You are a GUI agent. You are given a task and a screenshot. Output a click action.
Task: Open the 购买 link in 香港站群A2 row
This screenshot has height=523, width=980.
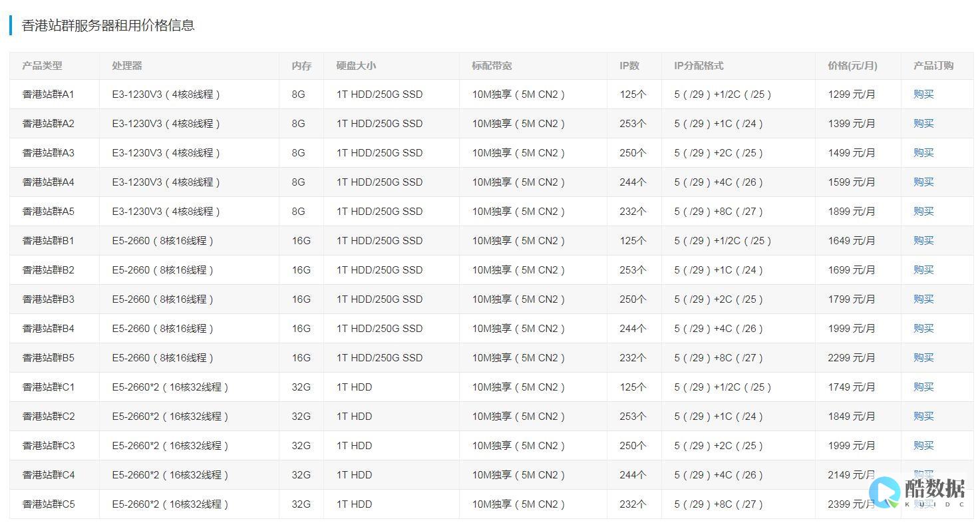pyautogui.click(x=923, y=124)
